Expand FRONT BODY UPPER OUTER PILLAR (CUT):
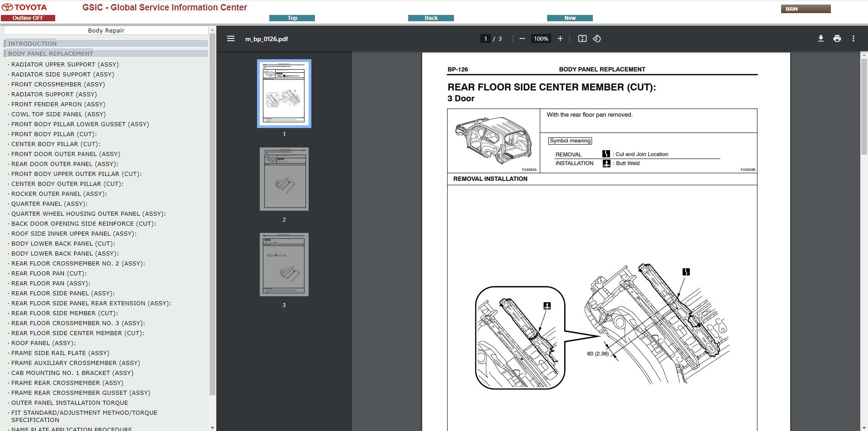Viewport: 868px width, 431px height. [76, 174]
